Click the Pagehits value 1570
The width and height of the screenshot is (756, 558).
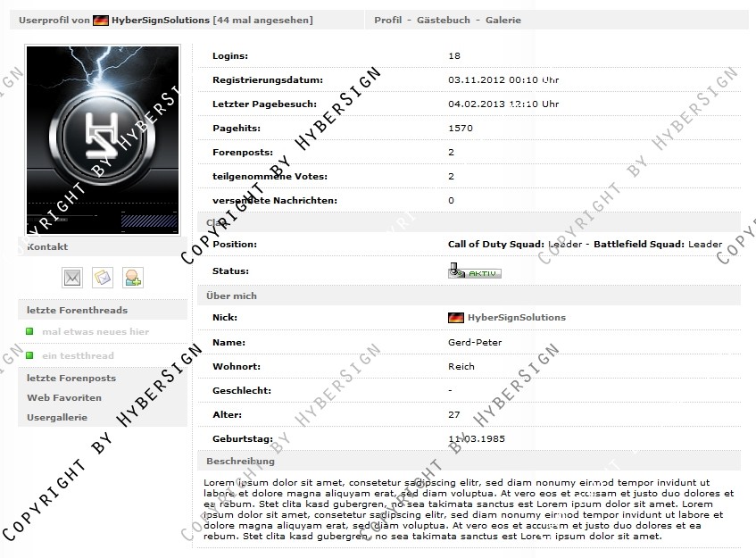461,129
